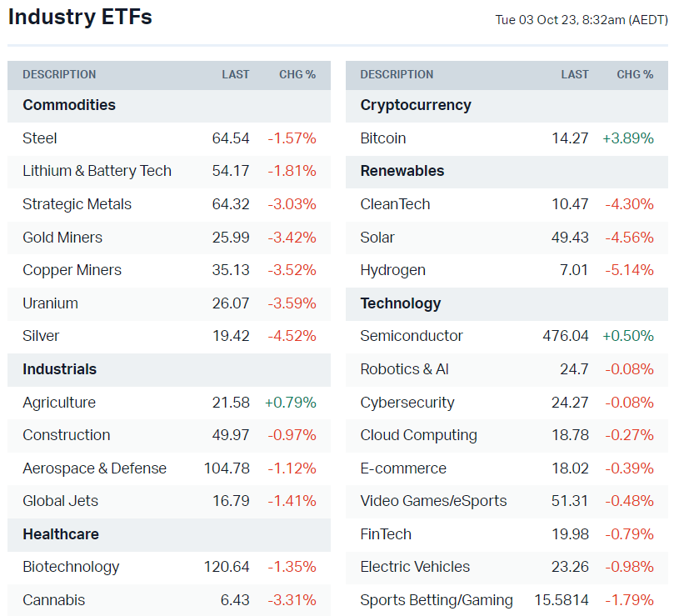Screen dimensions: 674x616
Task: Click Solar's -4.56% change value
Action: 629,238
